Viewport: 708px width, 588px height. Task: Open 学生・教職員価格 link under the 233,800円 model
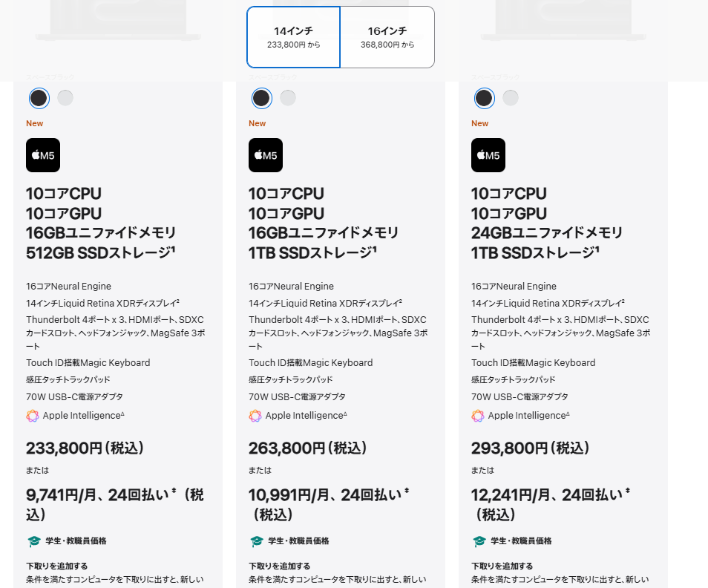(x=76, y=541)
